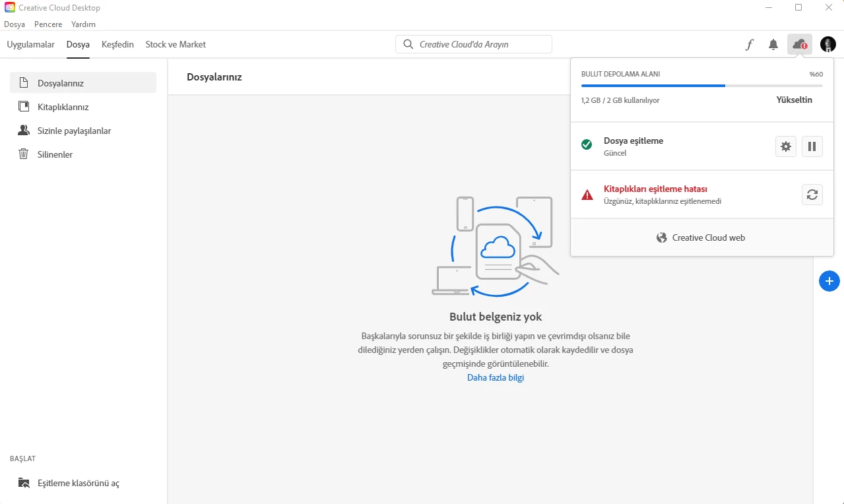Click the Silinenler trash icon
This screenshot has height=504, width=844.
24,154
